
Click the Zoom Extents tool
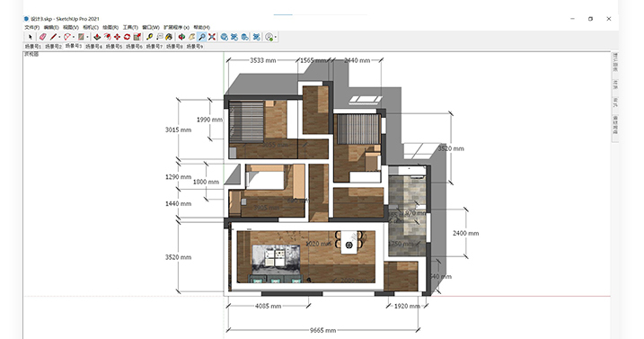click(212, 37)
